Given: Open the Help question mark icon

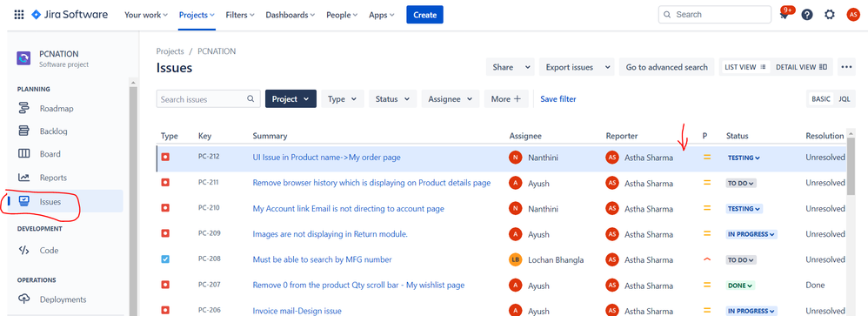Looking at the screenshot, I should [x=807, y=15].
